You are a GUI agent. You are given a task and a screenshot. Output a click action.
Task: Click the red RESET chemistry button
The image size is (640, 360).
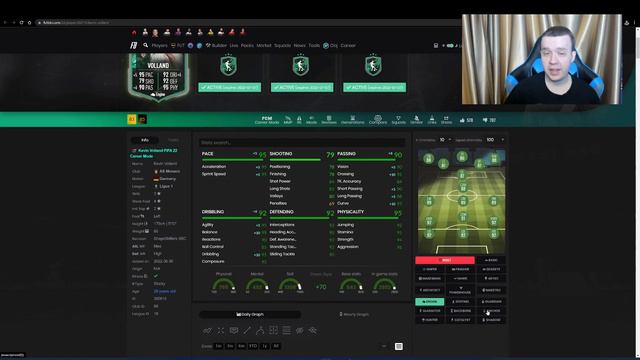(x=445, y=260)
